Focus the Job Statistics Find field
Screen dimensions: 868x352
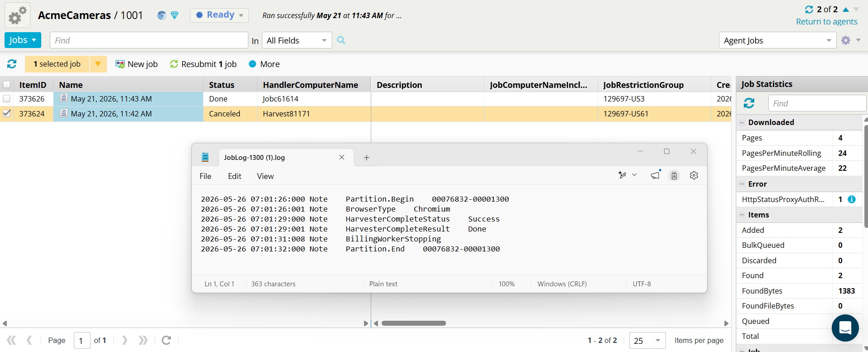click(x=817, y=103)
